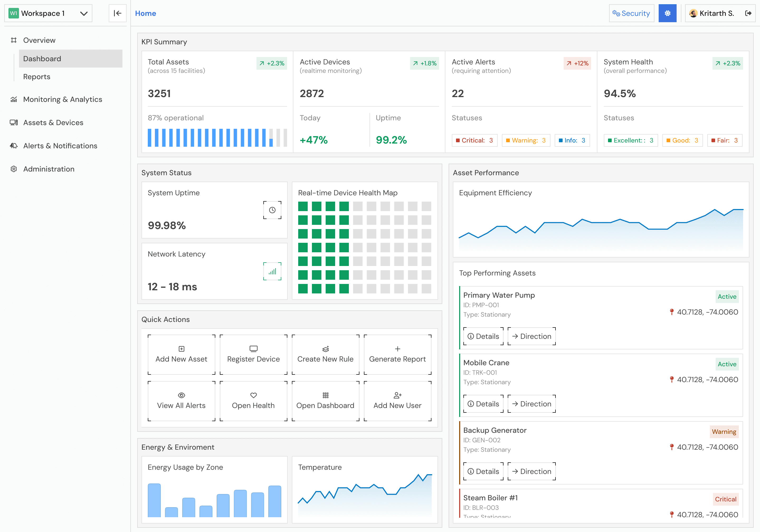Select the Dashboard menu item
The width and height of the screenshot is (760, 532).
coord(42,59)
